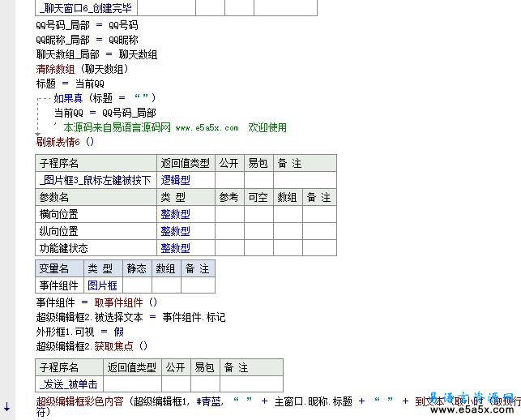The image size is (521, 420).
Task: Click the 数组 header in the parameter table
Action: point(288,198)
